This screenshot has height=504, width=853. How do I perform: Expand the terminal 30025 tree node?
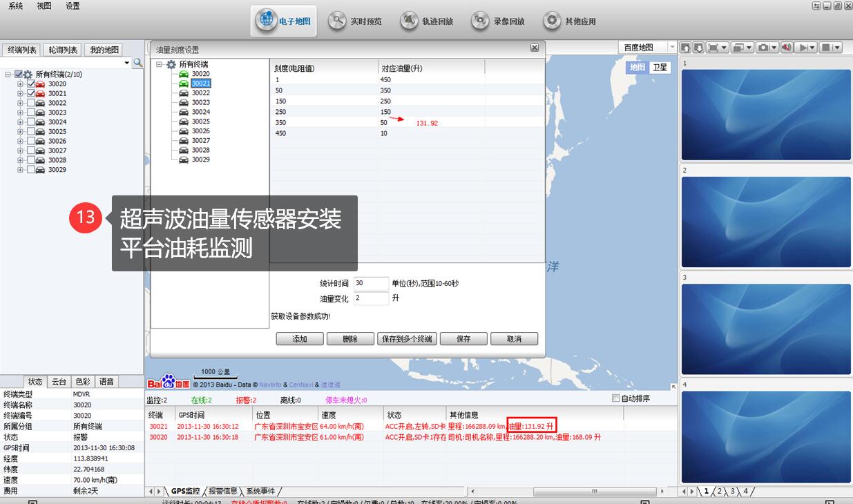(x=21, y=132)
